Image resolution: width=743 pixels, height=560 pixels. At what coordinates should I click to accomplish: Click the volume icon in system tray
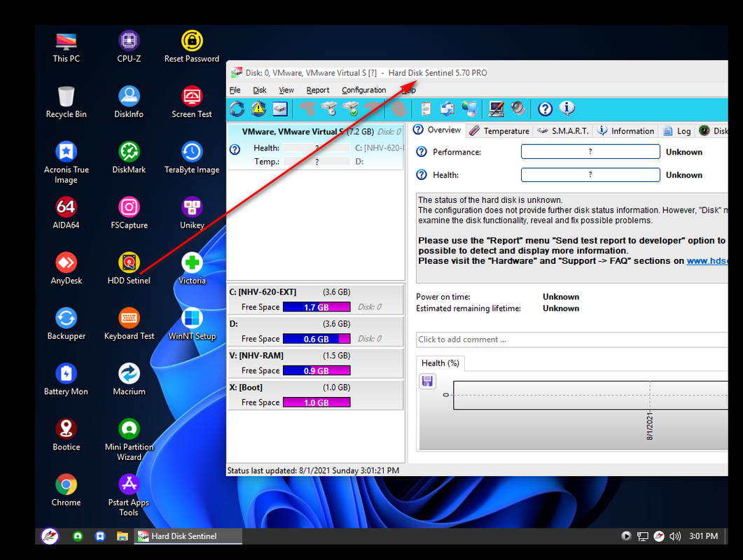[x=675, y=535]
